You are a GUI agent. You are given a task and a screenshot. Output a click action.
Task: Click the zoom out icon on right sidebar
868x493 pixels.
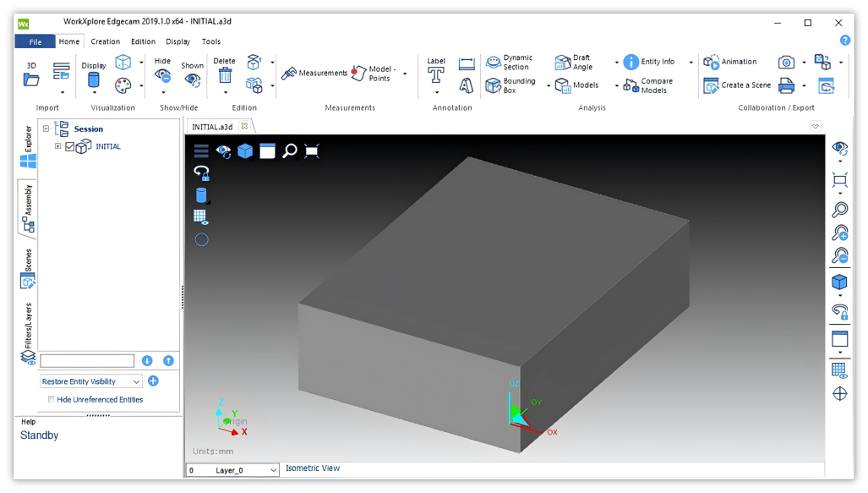[840, 256]
